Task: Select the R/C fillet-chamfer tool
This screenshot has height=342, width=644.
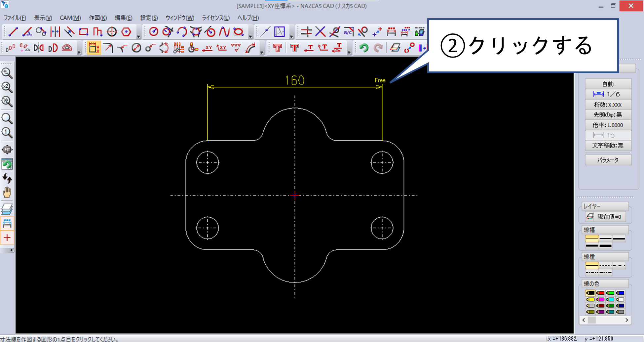Action: (x=349, y=32)
